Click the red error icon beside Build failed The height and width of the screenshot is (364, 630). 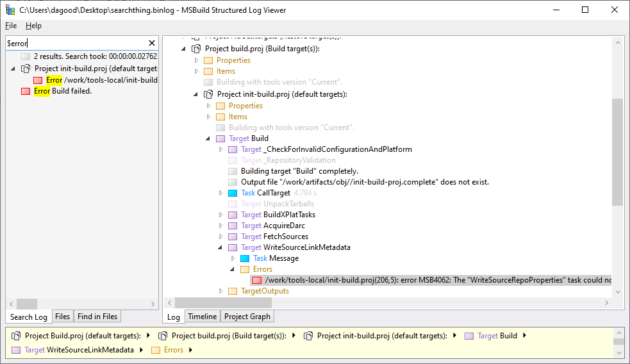(26, 91)
